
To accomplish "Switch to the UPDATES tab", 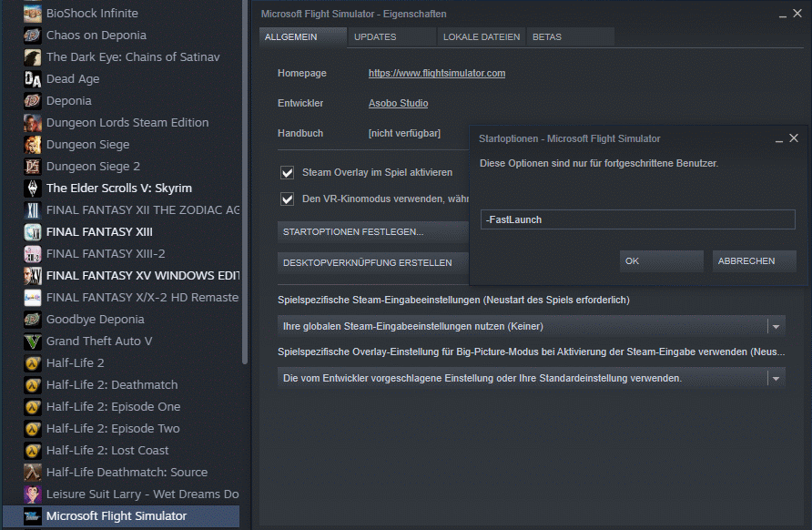I will click(374, 37).
